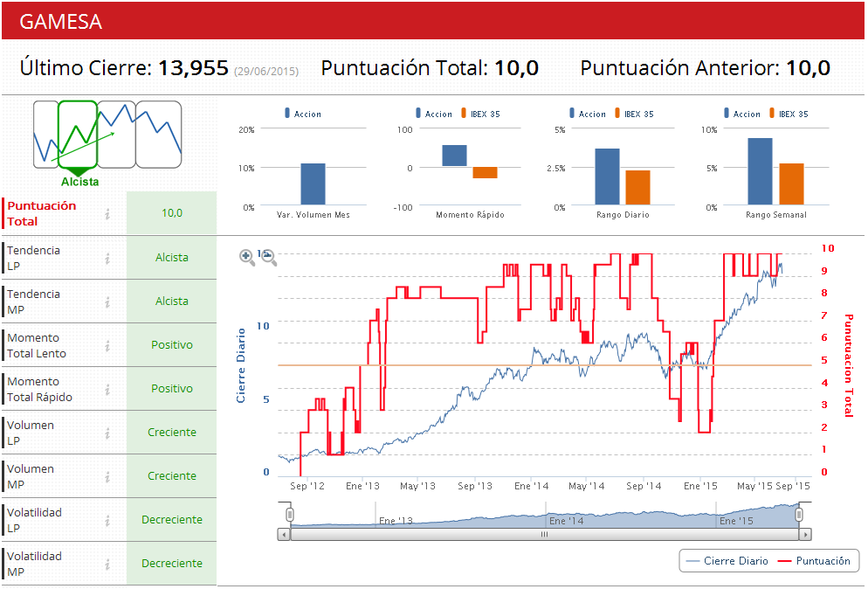
Task: Click the chart zoom-in magnifier icon
Action: (x=247, y=258)
